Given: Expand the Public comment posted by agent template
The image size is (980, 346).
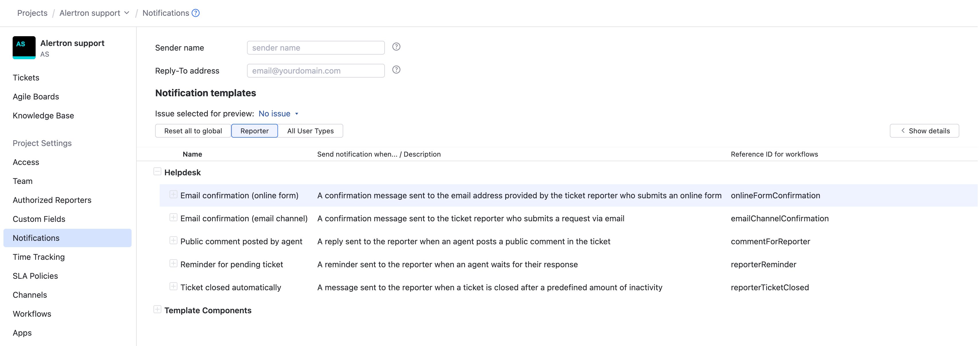Looking at the screenshot, I should coord(173,241).
